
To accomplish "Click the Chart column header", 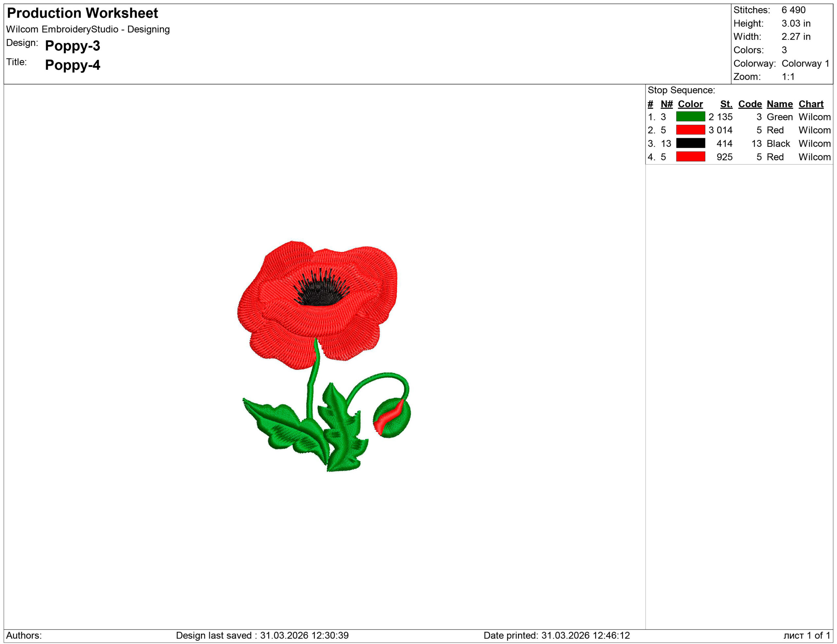I will [811, 104].
